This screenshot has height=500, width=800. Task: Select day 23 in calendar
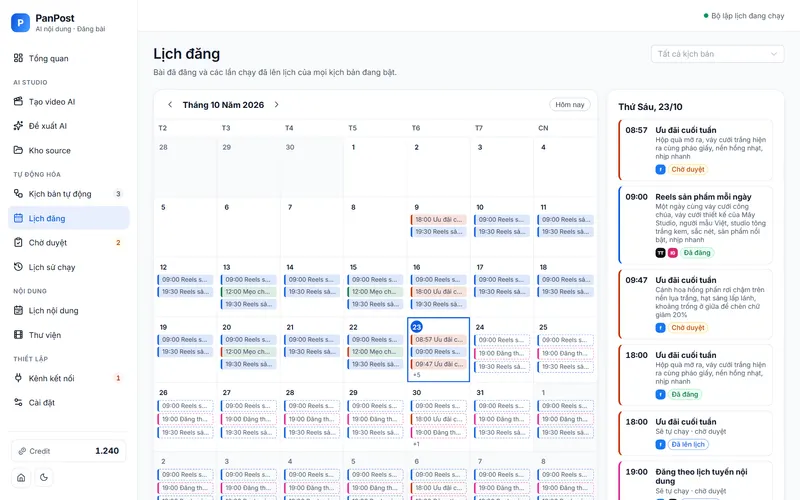click(417, 327)
